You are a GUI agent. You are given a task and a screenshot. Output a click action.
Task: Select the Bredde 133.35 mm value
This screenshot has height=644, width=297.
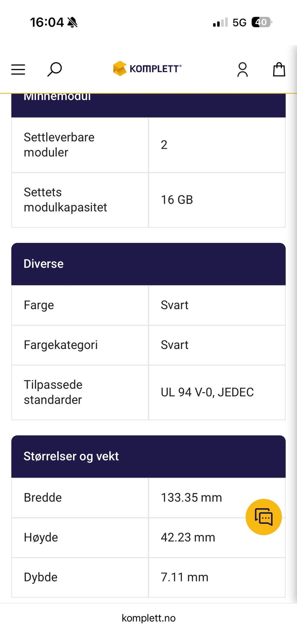(192, 498)
